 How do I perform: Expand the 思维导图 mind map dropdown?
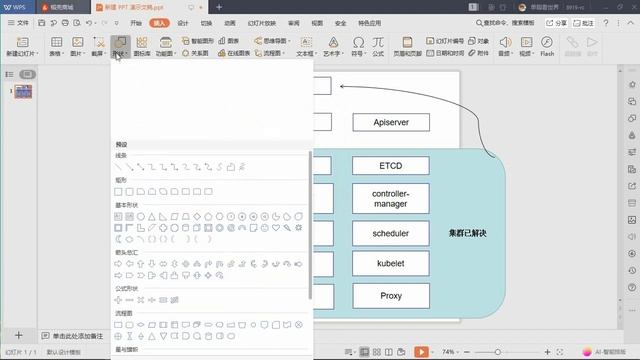coord(273,41)
